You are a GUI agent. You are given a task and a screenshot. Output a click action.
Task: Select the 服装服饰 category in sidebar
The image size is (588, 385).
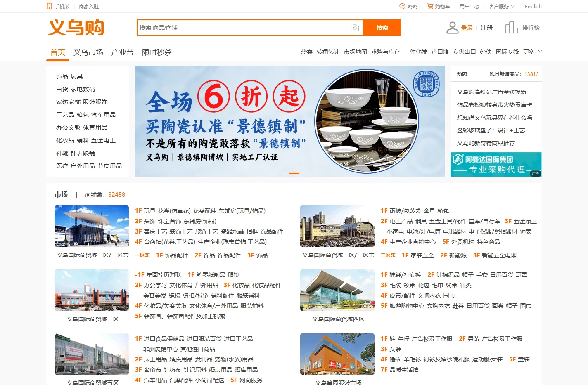pyautogui.click(x=95, y=102)
